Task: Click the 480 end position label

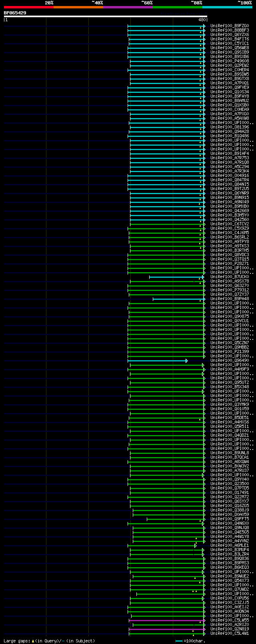Action: coord(202,20)
